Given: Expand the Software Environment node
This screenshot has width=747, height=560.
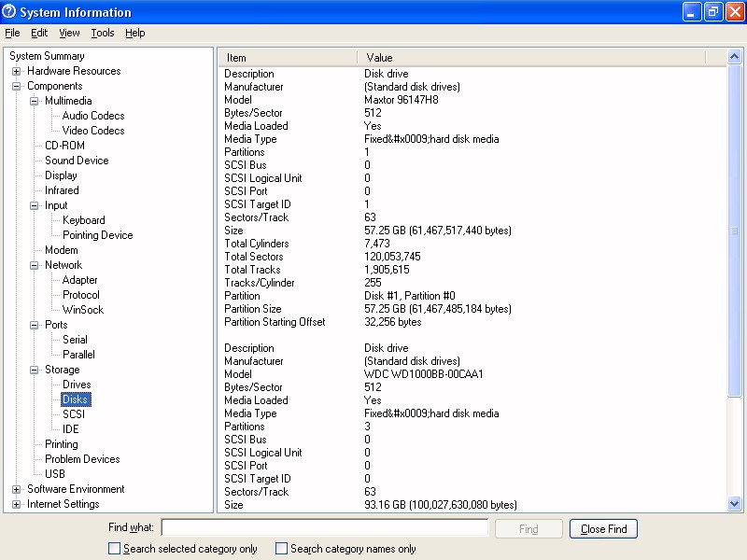Looking at the screenshot, I should click(17, 489).
